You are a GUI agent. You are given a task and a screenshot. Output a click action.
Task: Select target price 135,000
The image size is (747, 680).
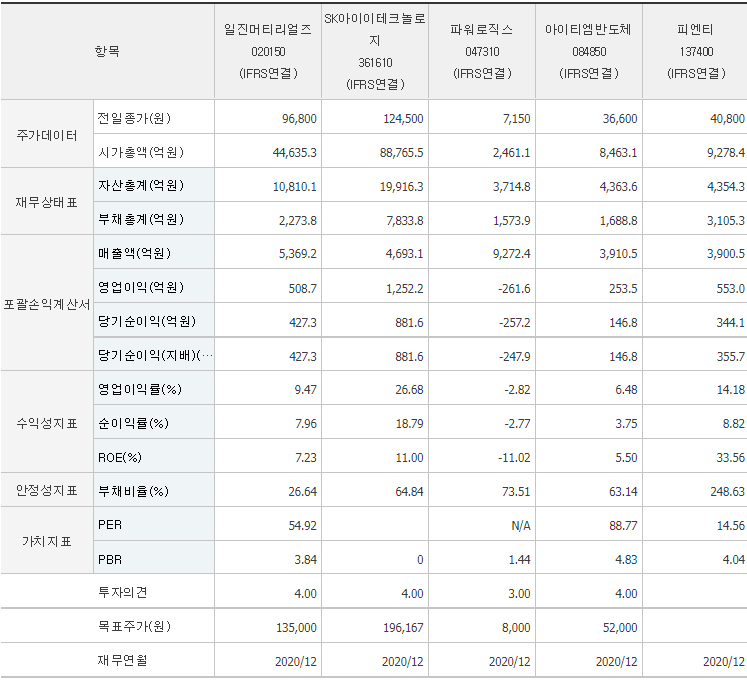pyautogui.click(x=296, y=628)
